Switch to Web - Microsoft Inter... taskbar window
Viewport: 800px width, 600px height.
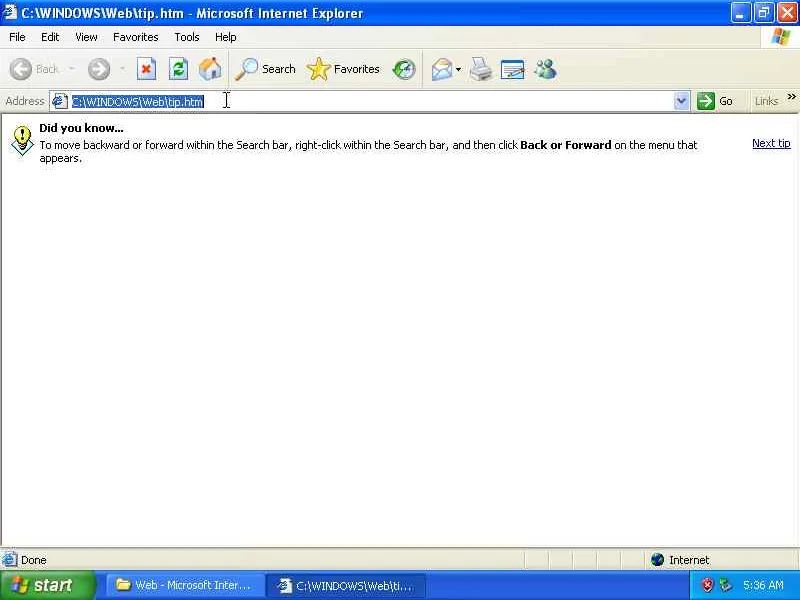click(184, 585)
